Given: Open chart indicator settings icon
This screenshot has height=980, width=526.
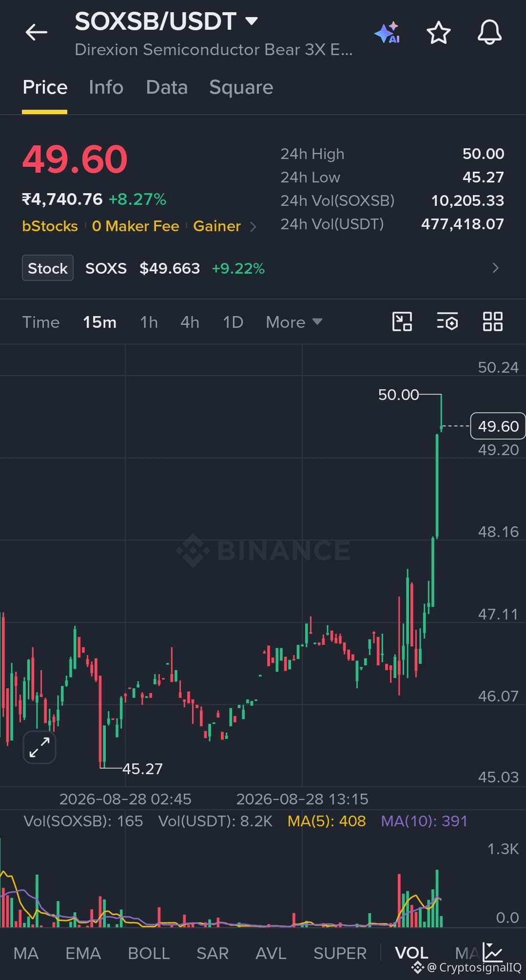Looking at the screenshot, I should 447,322.
